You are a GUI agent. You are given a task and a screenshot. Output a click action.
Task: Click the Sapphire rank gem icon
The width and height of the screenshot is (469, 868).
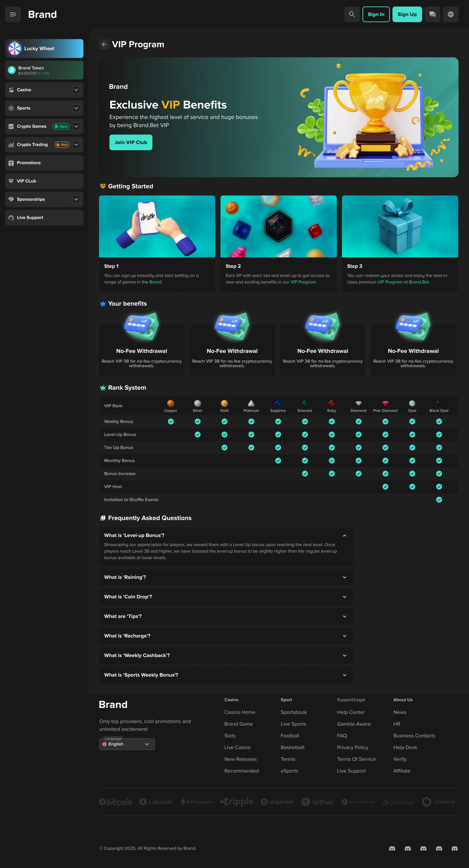pyautogui.click(x=278, y=403)
